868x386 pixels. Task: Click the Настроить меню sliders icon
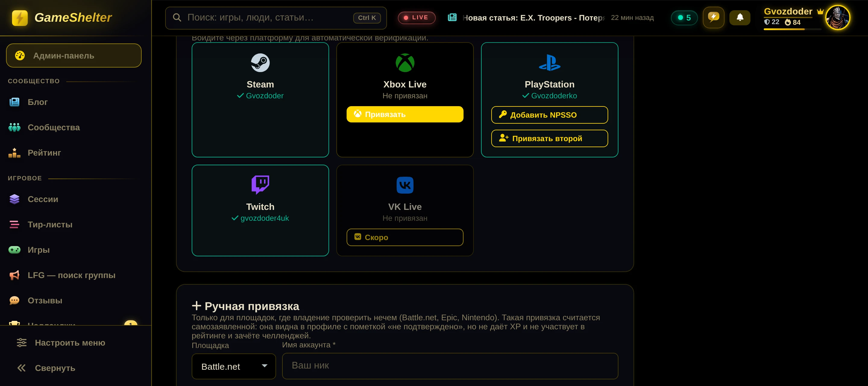click(22, 343)
